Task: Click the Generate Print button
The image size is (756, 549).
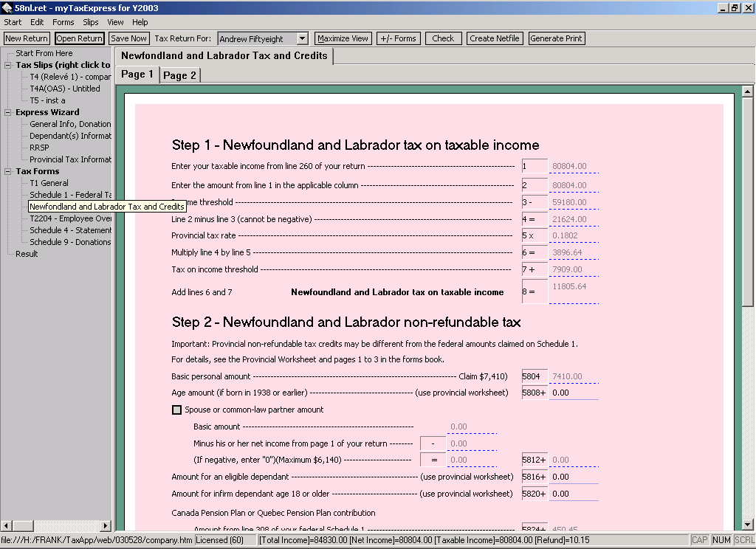Action: (x=556, y=38)
